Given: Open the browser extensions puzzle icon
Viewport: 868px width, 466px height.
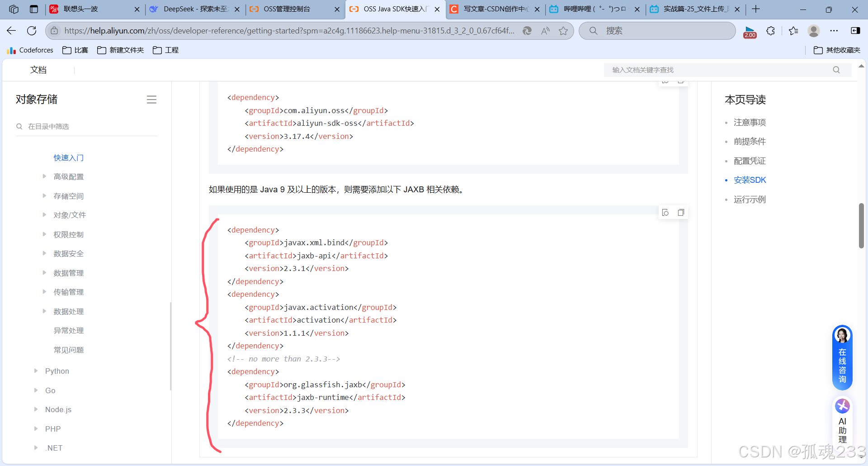Looking at the screenshot, I should 771,31.
